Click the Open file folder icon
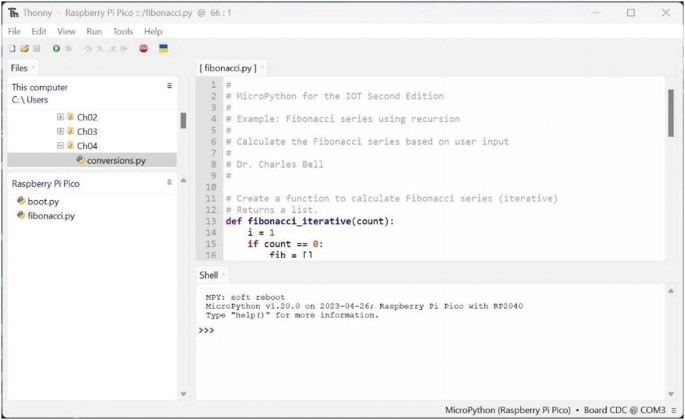This screenshot has width=685, height=420. point(24,48)
